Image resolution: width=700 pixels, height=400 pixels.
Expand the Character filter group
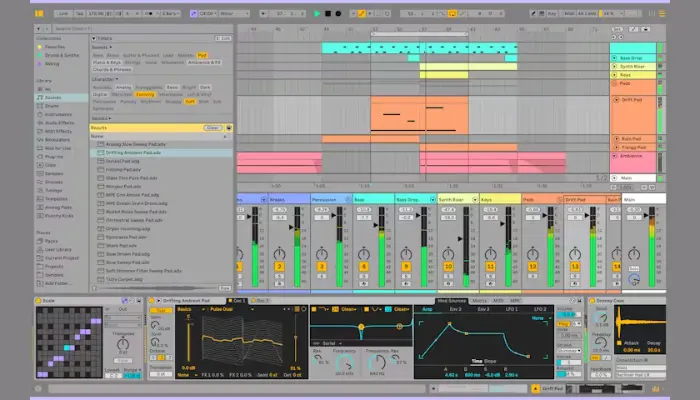(105, 79)
